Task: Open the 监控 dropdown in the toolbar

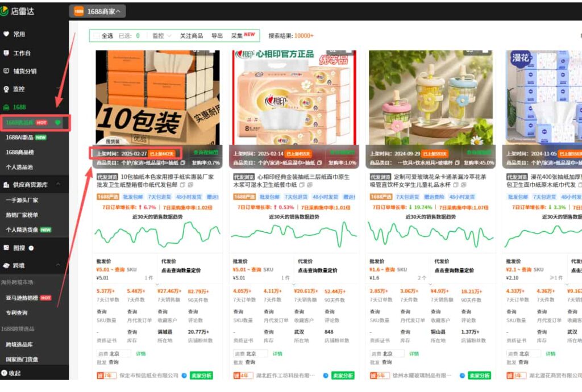Action: tap(162, 36)
